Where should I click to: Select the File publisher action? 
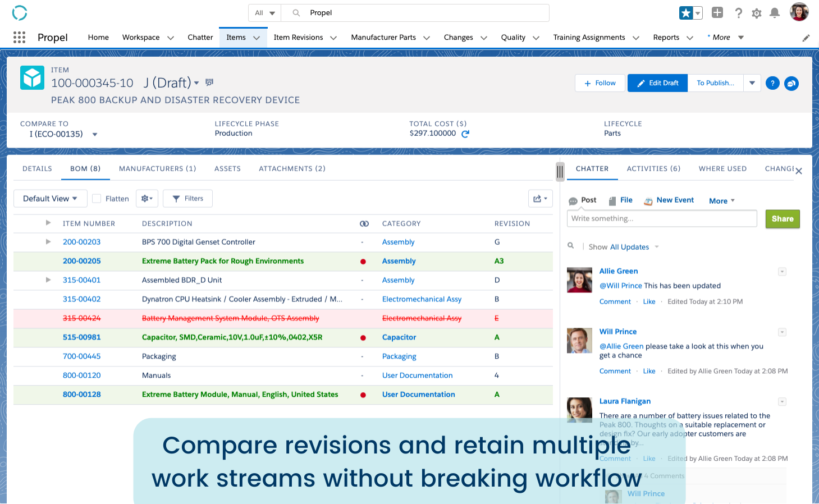coord(621,200)
